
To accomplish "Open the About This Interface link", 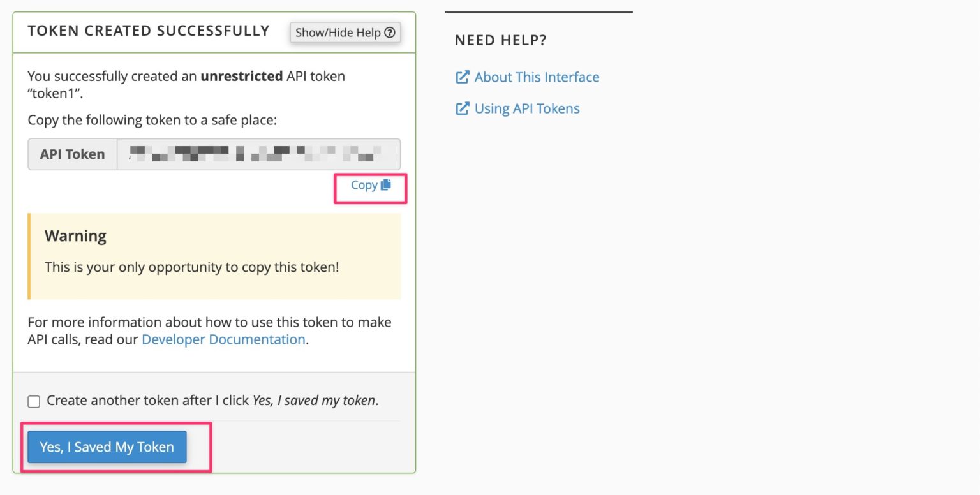I will (x=537, y=77).
